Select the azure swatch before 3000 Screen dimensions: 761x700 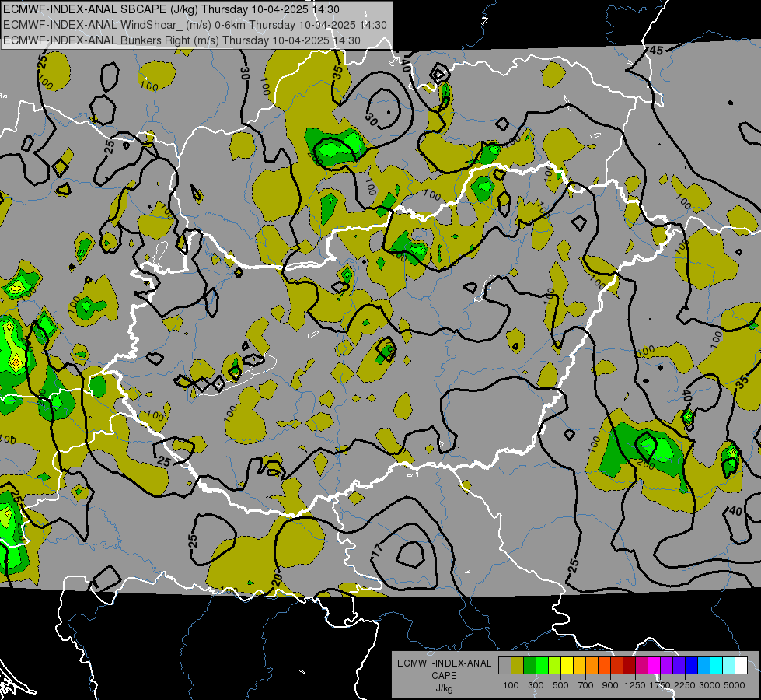(704, 666)
